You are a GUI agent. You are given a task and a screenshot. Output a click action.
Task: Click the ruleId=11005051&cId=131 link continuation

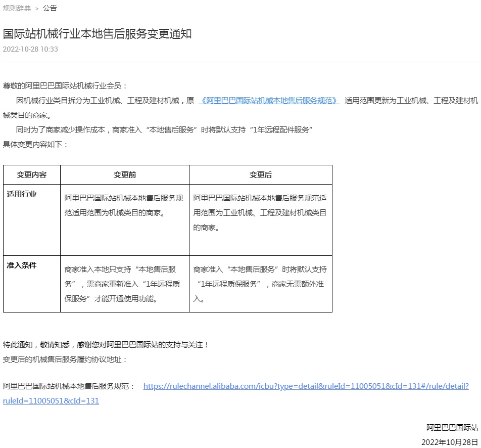(51, 400)
